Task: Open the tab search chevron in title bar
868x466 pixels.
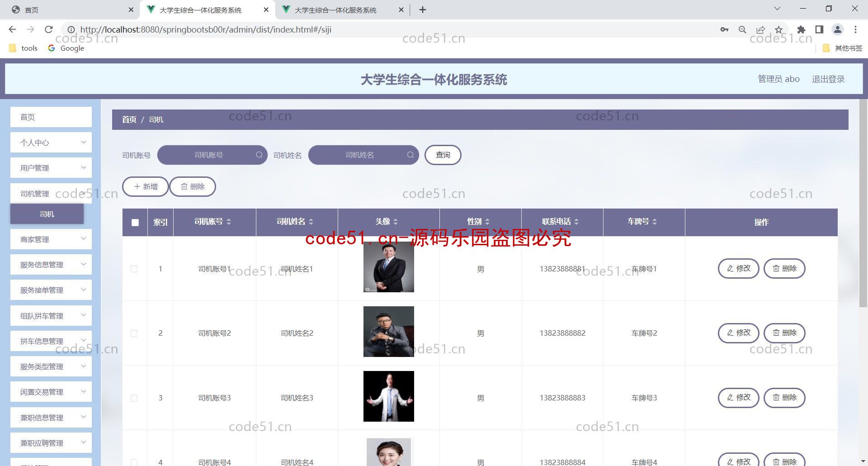Action: (x=777, y=9)
